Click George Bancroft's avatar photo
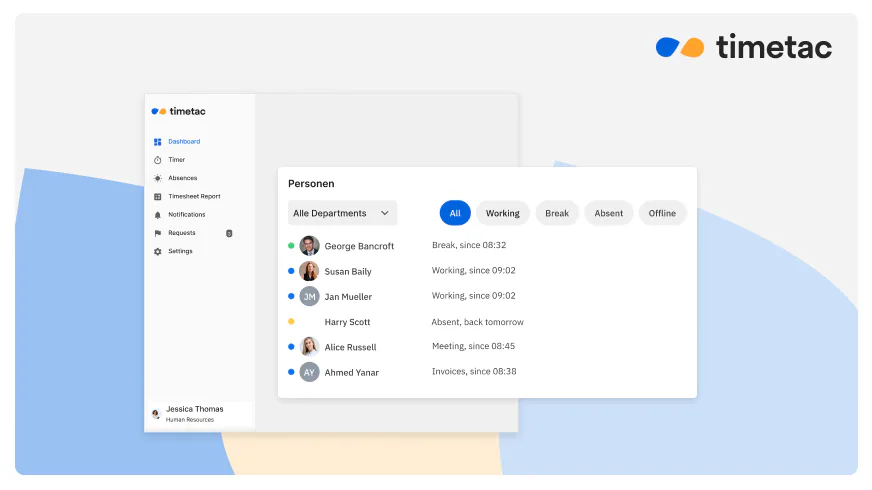The width and height of the screenshot is (872, 490). pos(309,246)
